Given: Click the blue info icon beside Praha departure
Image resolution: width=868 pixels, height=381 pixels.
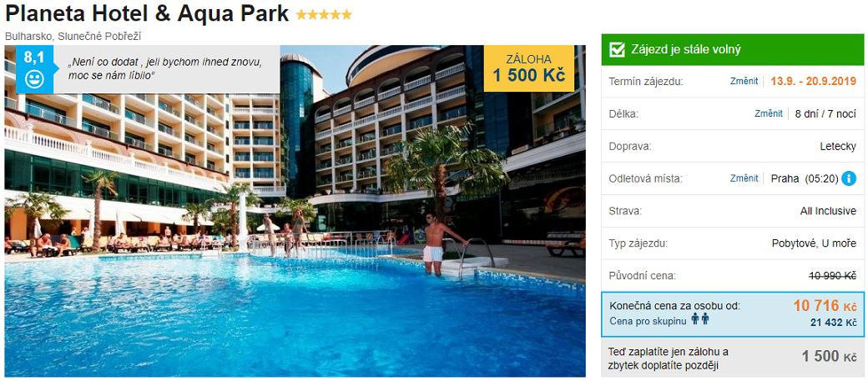Looking at the screenshot, I should point(848,178).
